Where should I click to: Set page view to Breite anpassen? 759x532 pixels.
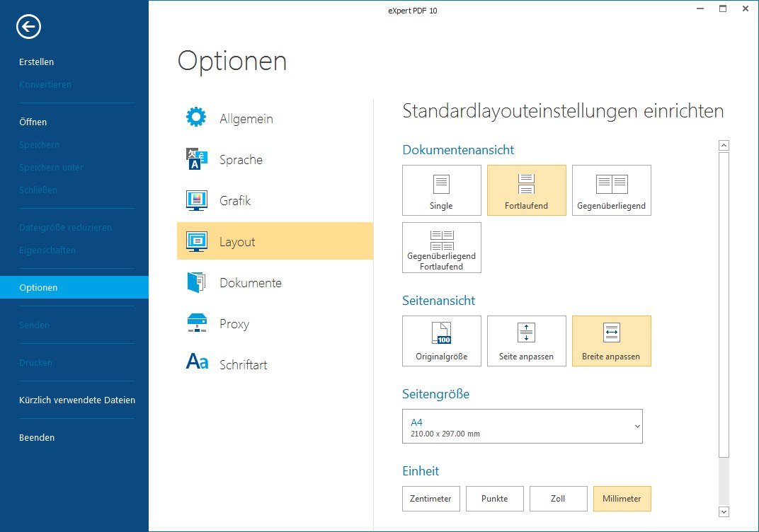[x=611, y=341]
